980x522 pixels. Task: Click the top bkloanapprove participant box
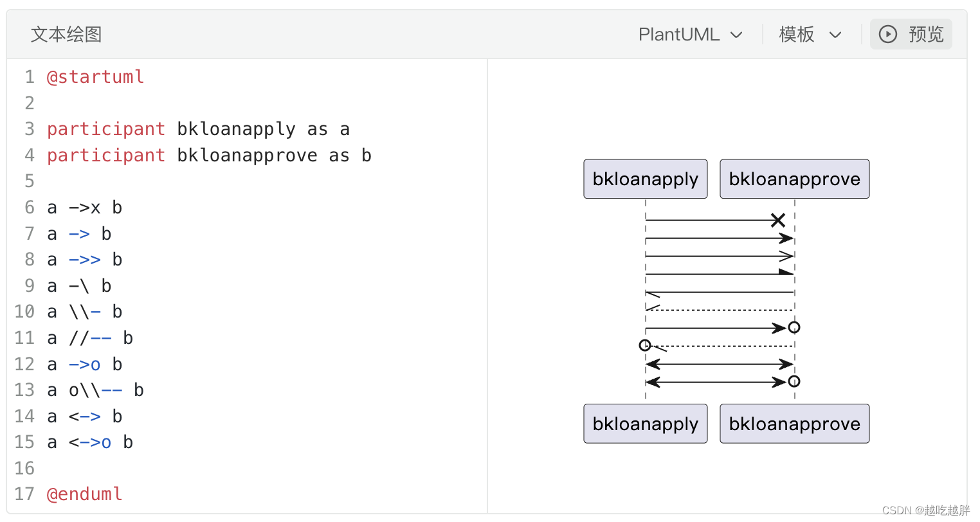tap(794, 179)
